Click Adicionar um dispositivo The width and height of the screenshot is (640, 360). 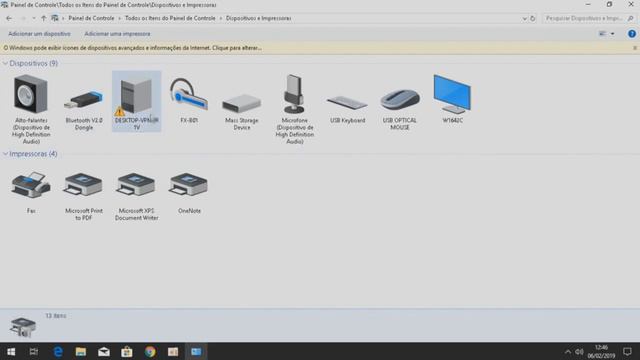pos(39,34)
